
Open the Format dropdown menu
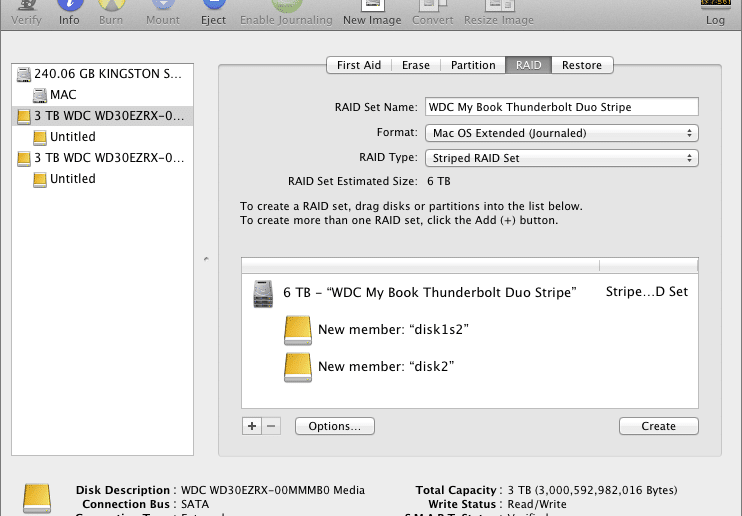(x=562, y=133)
